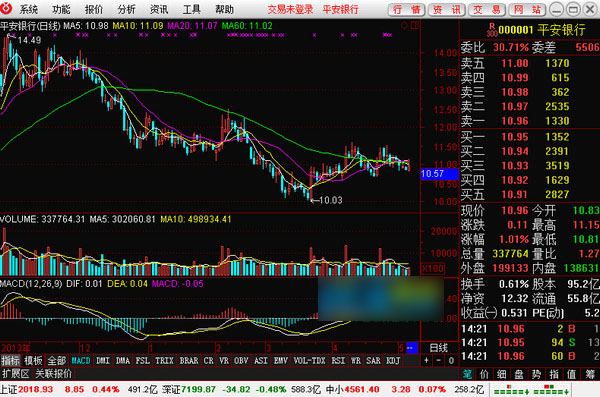The image size is (600, 397).
Task: Select the 模板 tab
Action: click(x=34, y=361)
